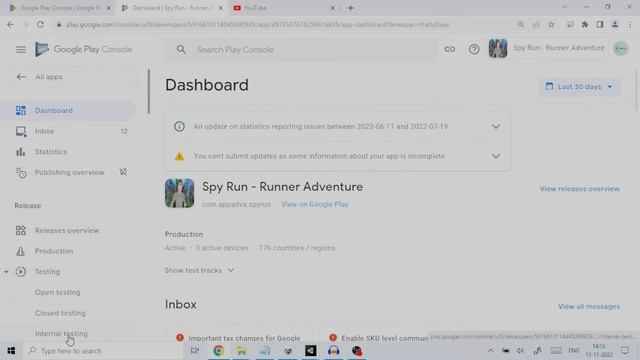Open Releases overview in the sidebar
The image size is (640, 360).
pos(68,231)
